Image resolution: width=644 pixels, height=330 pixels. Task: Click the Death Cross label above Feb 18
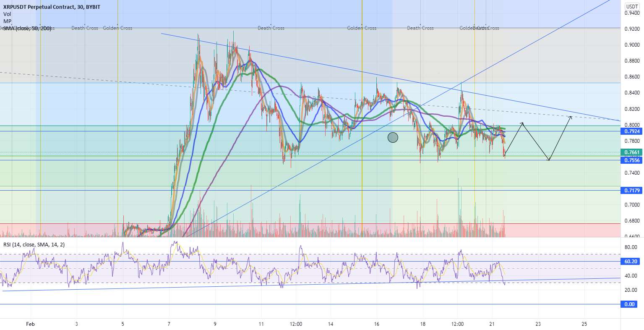pyautogui.click(x=420, y=28)
